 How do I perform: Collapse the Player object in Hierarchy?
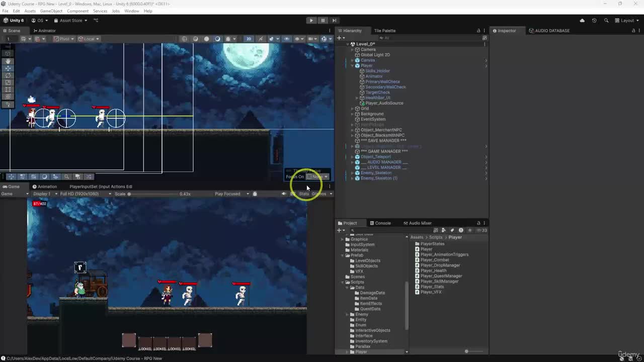(x=352, y=66)
